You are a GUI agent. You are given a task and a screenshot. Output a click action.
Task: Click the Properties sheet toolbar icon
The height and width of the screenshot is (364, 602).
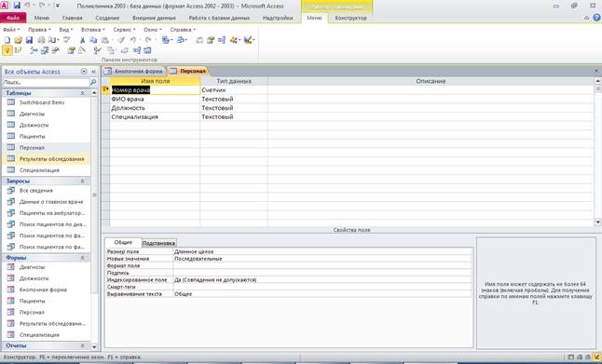click(x=71, y=50)
